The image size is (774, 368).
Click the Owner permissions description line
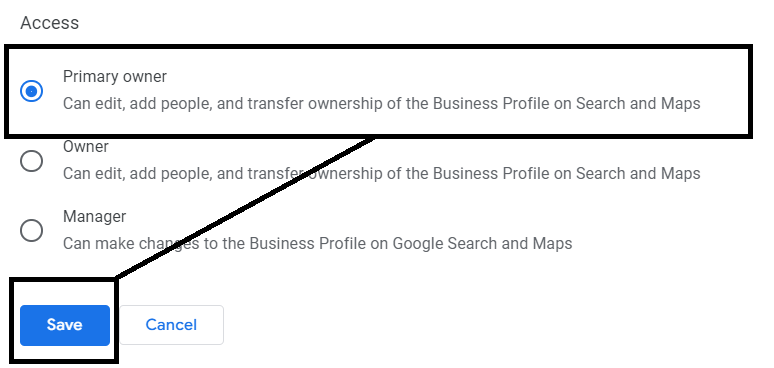pyautogui.click(x=382, y=173)
